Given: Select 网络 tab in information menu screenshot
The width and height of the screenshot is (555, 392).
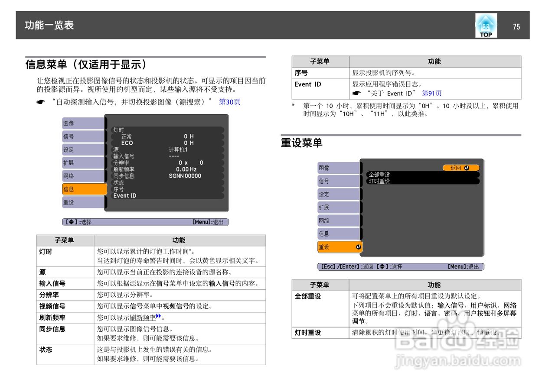Looking at the screenshot, I should (83, 176).
